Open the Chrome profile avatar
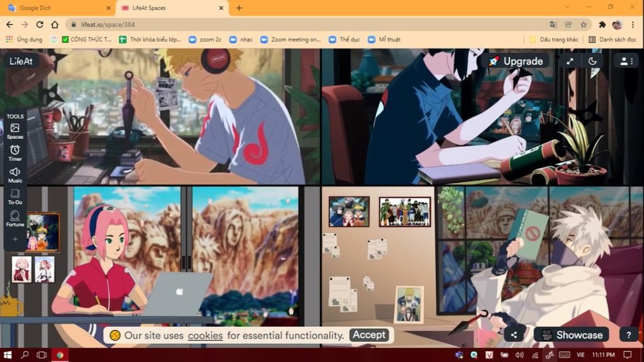The height and width of the screenshot is (362, 644). coord(617,25)
